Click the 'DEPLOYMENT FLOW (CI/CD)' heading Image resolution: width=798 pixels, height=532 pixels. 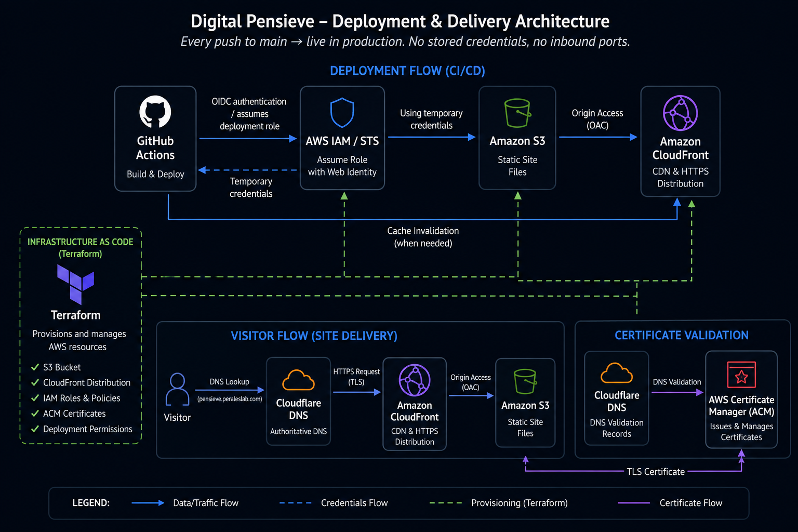(407, 71)
